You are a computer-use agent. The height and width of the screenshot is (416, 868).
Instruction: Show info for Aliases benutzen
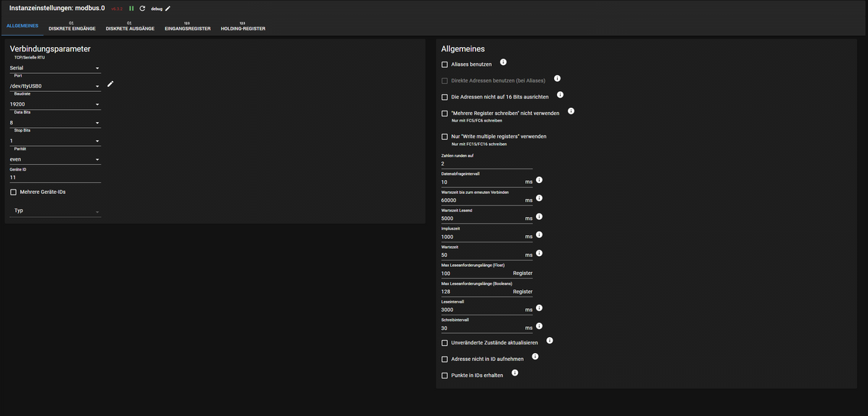pos(503,62)
